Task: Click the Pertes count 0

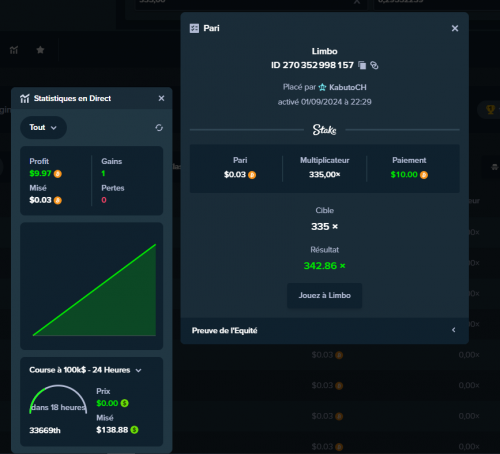Action: click(104, 200)
